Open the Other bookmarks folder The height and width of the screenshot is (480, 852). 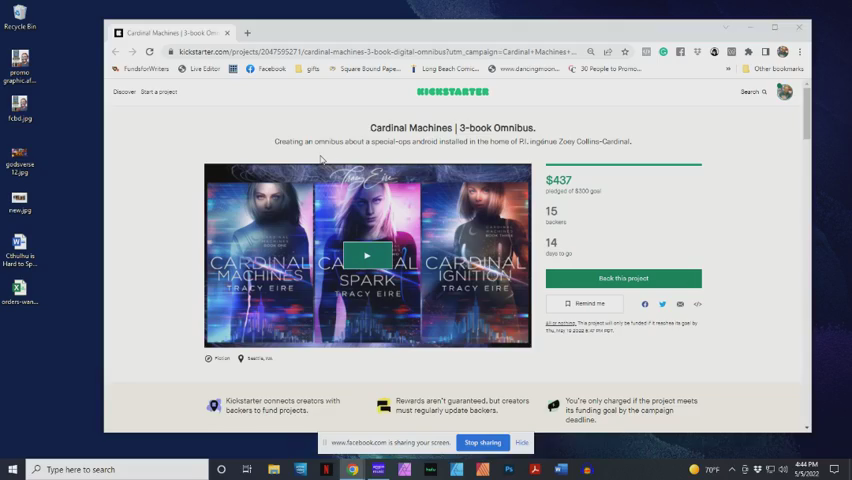coord(772,69)
